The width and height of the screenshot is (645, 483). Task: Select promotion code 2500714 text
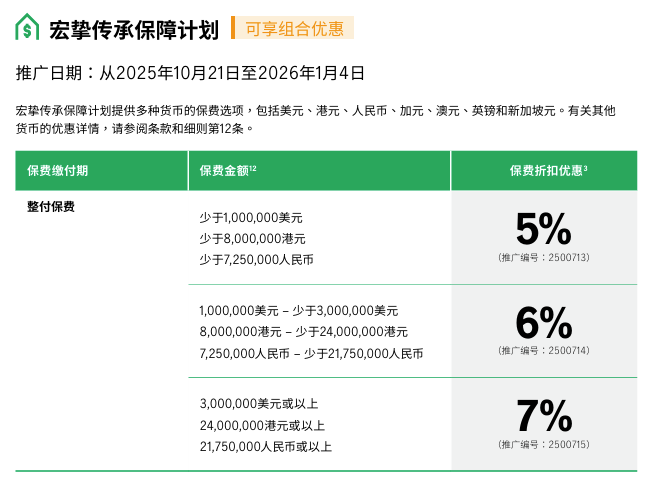(543, 351)
